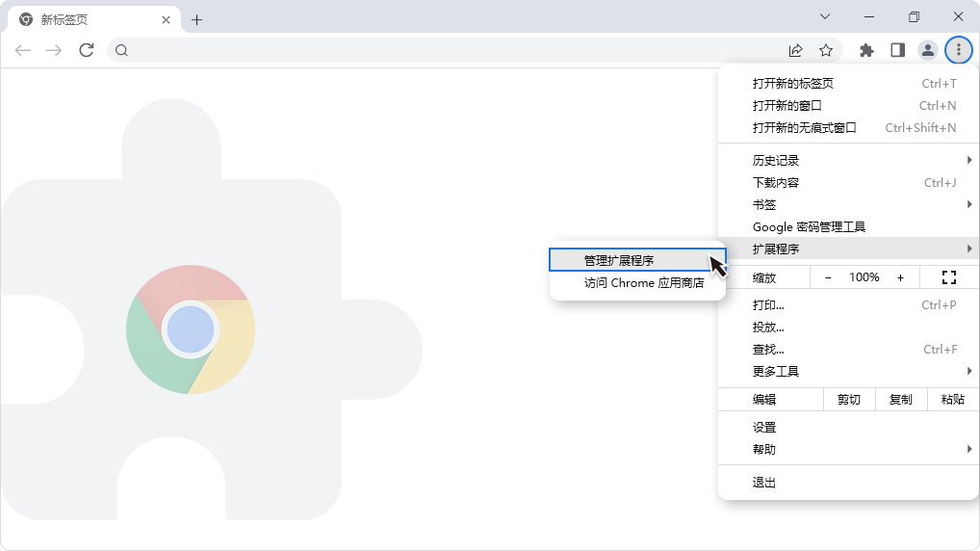Screen dimensions: 980x551
Task: Select 新标签页 tab
Action: (93, 20)
